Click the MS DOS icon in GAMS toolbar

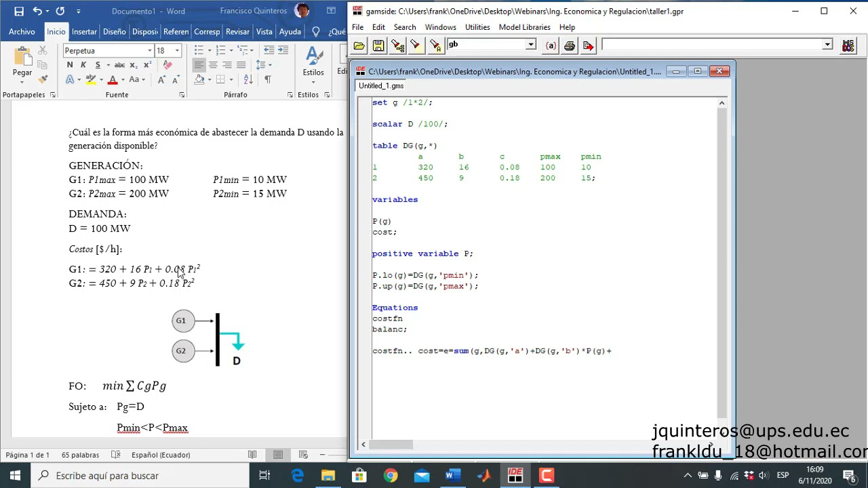click(x=848, y=45)
